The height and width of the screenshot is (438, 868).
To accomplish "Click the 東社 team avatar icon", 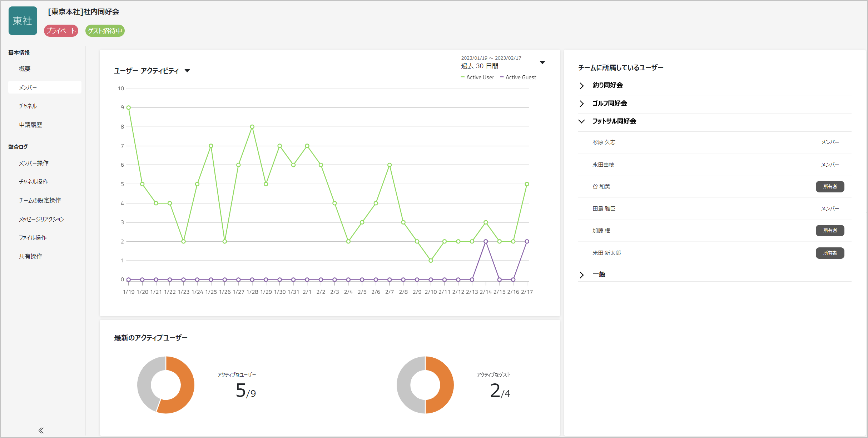I will coord(23,21).
